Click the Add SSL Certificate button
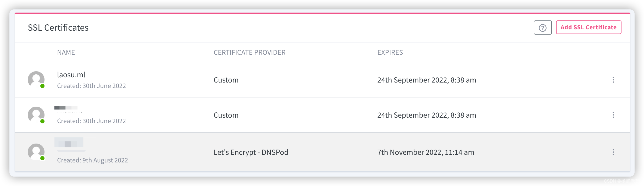This screenshot has height=186, width=644. (x=589, y=27)
